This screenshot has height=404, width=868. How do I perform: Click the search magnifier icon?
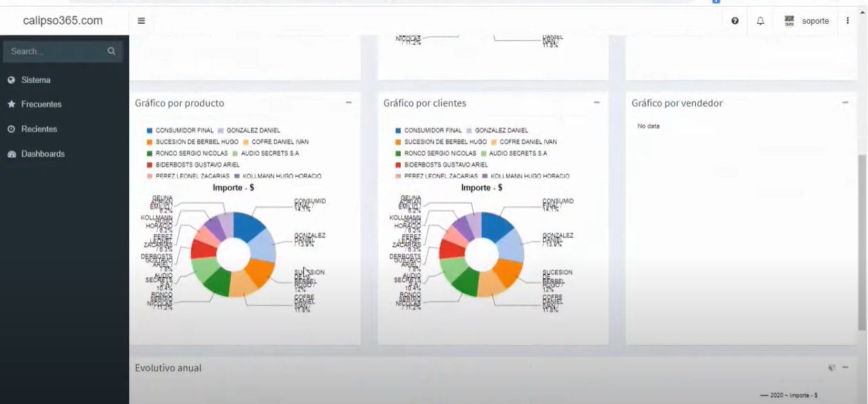click(112, 51)
